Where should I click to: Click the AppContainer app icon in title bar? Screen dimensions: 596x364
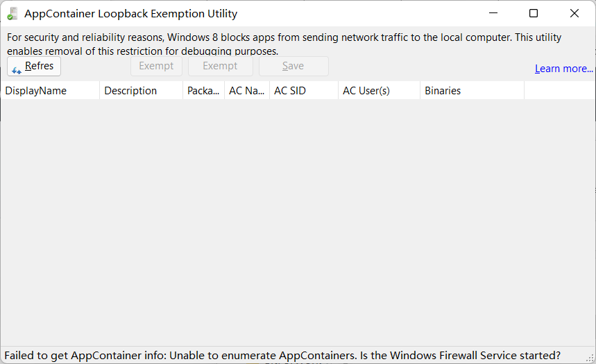click(x=12, y=13)
